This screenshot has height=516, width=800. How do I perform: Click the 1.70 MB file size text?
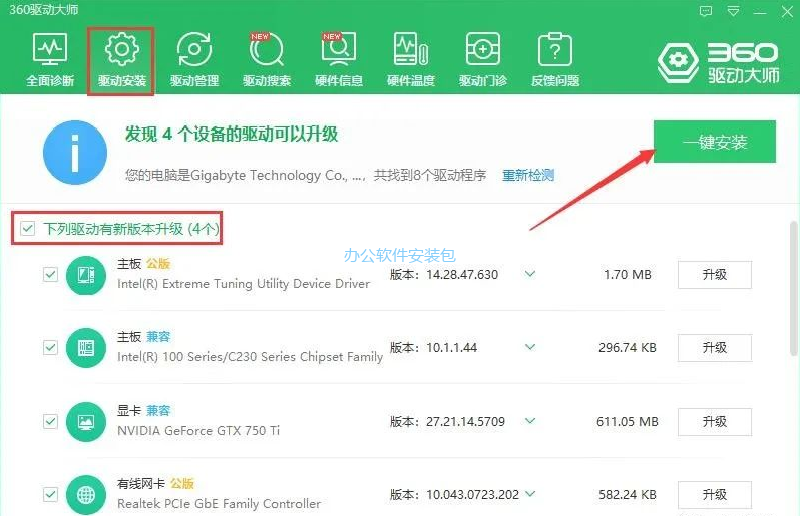[x=628, y=275]
